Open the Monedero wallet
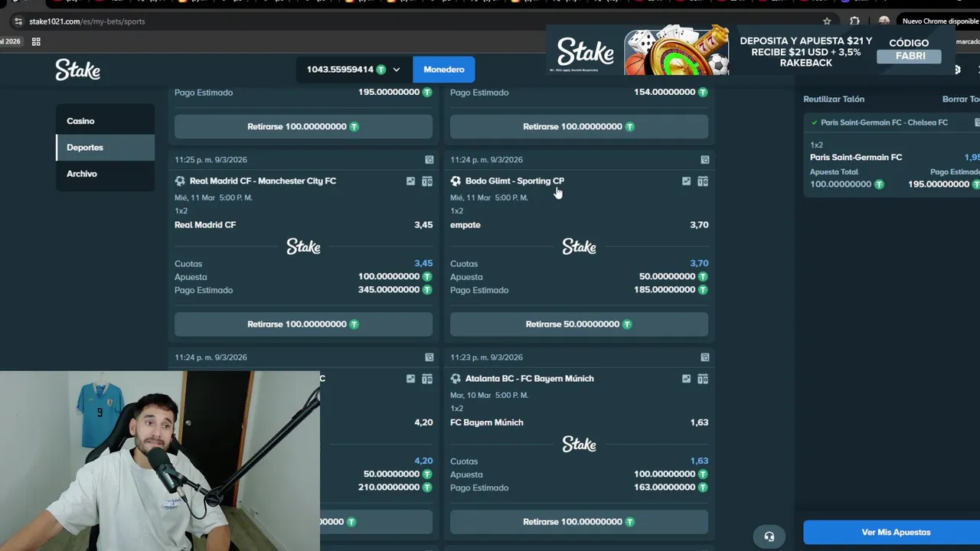The height and width of the screenshot is (551, 980). 444,70
